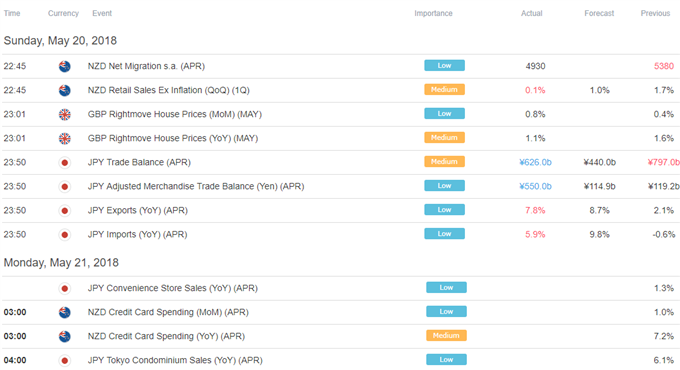This screenshot has width=680, height=370.
Task: Click the Japan flag beside Tokyo Condominium Sales
Action: point(65,360)
